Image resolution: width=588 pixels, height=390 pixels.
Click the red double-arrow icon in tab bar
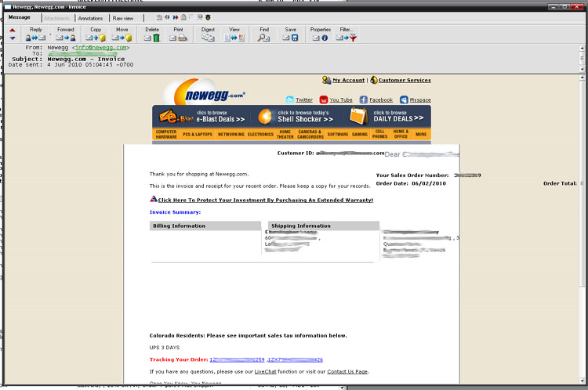(x=175, y=17)
